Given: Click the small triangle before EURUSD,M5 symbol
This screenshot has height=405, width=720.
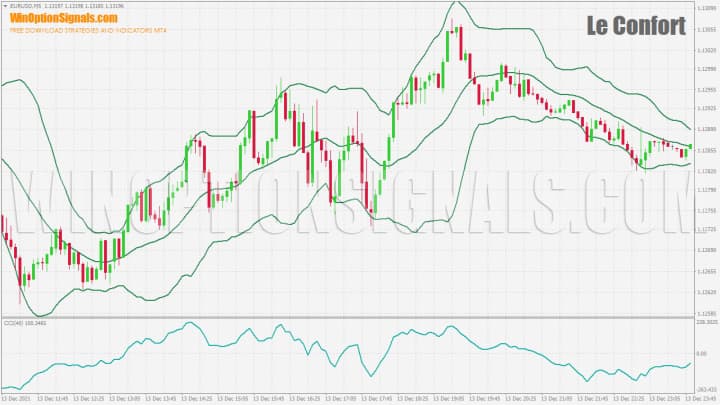Looking at the screenshot, I should pos(5,6).
